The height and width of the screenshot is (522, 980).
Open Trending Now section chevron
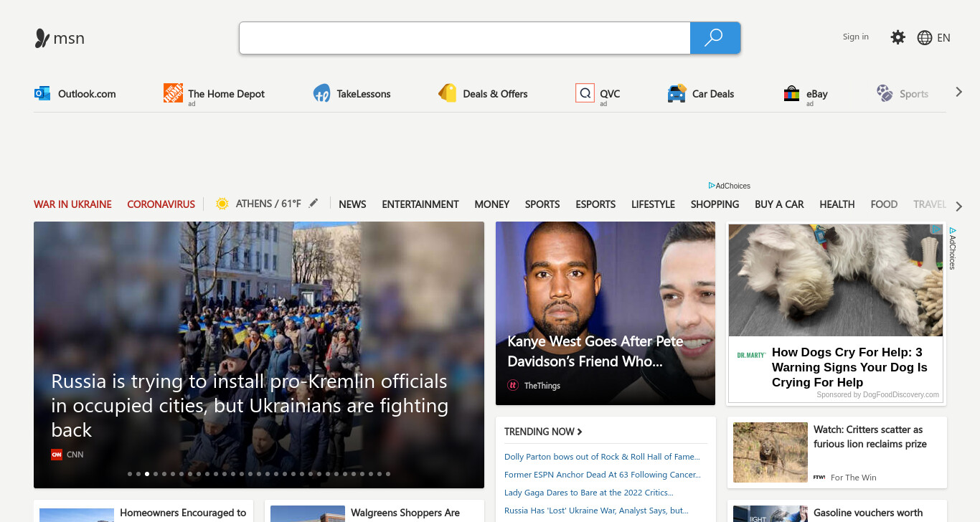580,432
